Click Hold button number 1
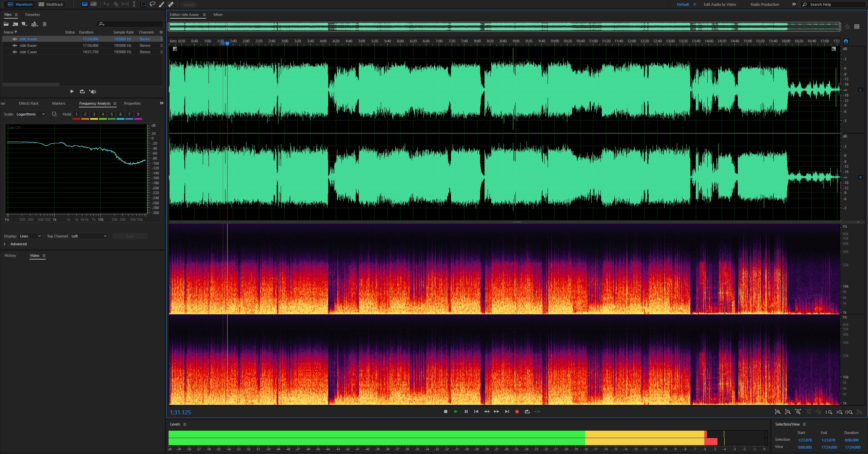This screenshot has width=868, height=454. 77,114
